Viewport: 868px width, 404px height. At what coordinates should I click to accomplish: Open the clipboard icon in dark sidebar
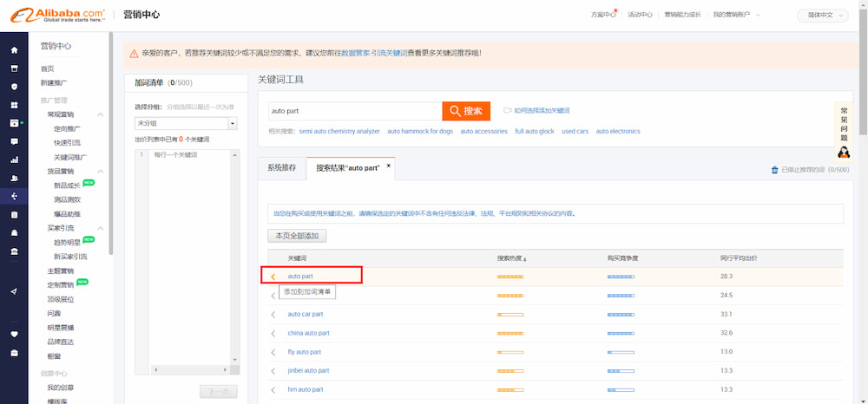click(15, 214)
